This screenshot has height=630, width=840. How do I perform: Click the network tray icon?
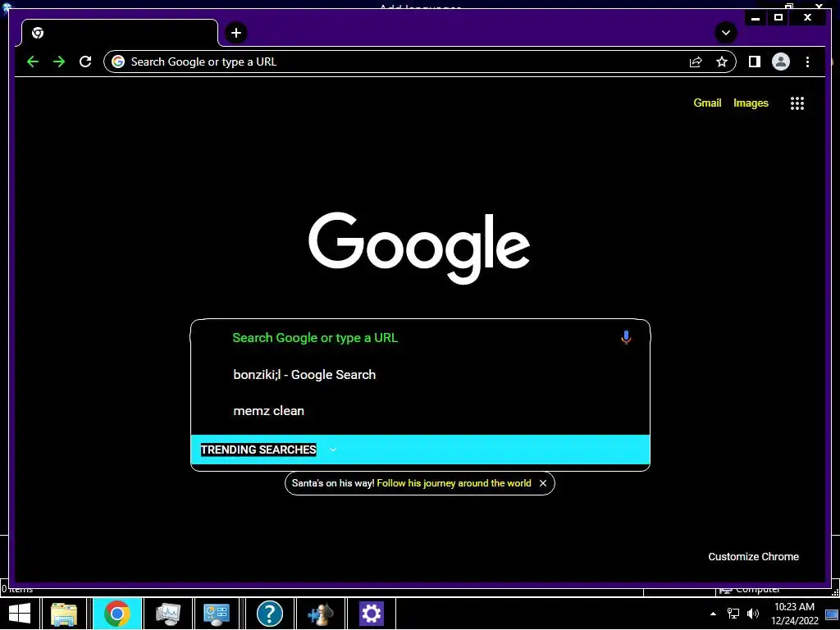(733, 614)
